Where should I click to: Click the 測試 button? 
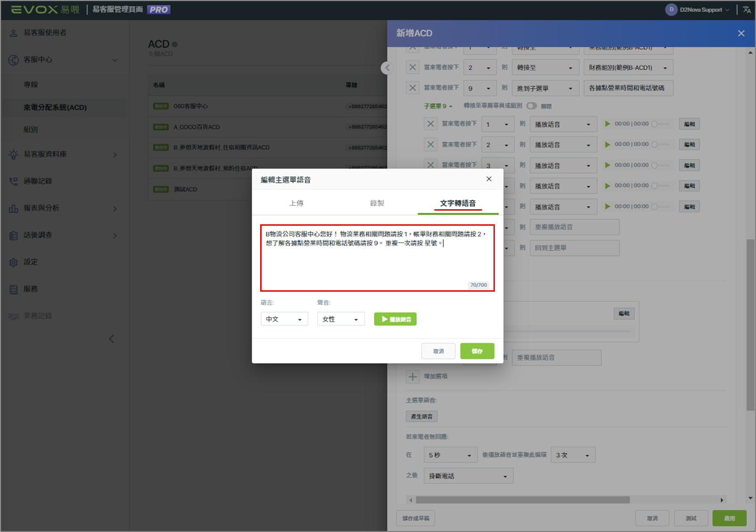point(691,518)
